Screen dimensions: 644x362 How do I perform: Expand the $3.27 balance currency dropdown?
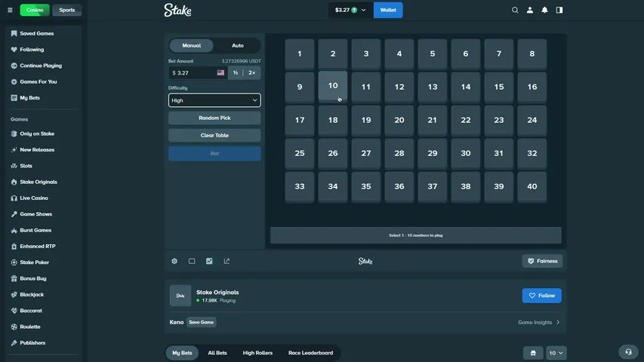pos(350,10)
